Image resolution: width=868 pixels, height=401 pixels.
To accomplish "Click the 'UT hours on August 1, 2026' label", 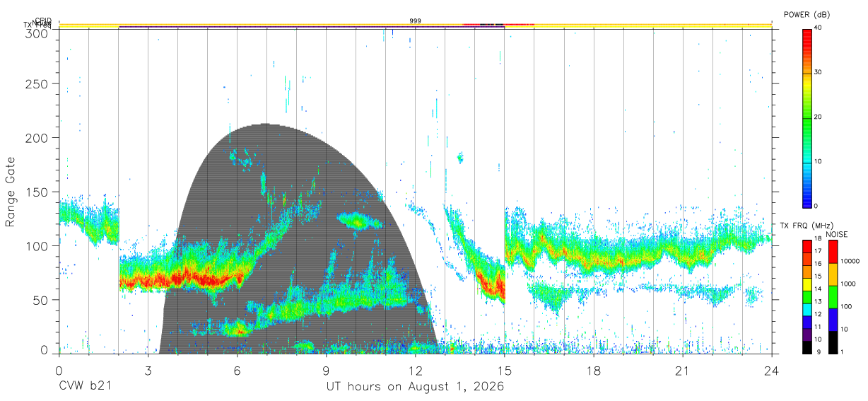I will tap(415, 388).
